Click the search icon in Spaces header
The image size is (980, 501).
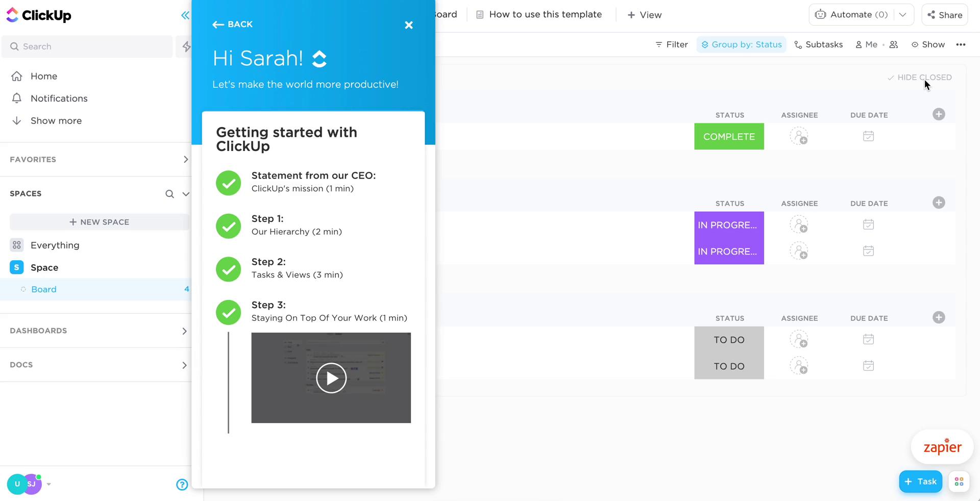pos(169,194)
